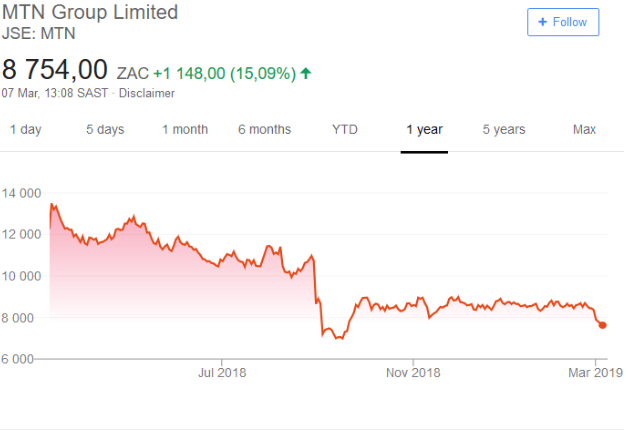Switch to the 5 days tab
Screen dimensions: 631x430
click(105, 130)
